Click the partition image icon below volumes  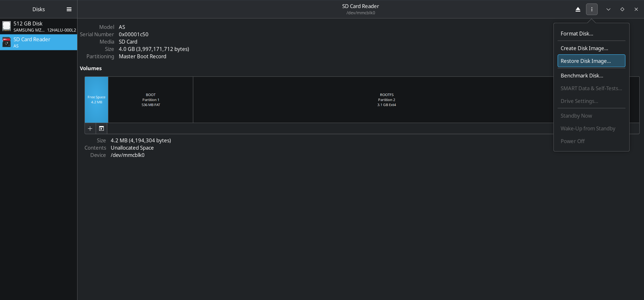tap(101, 129)
